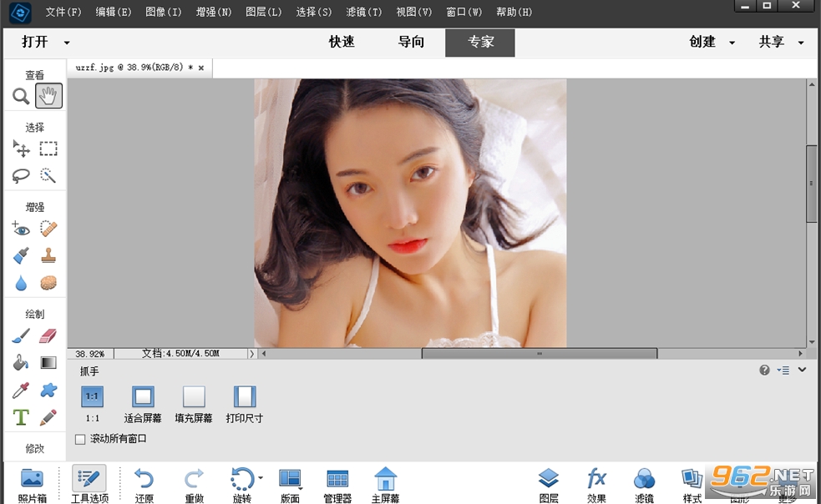
Task: Enable 滚动所有窗口 checkbox
Action: pos(80,439)
